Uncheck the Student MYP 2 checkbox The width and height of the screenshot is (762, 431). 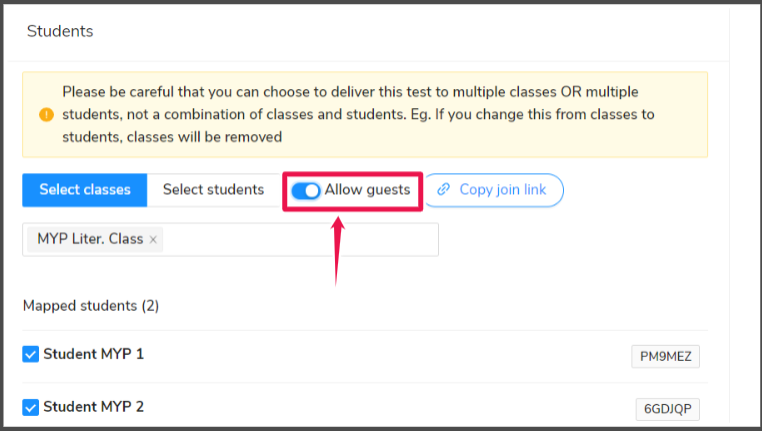click(x=31, y=407)
